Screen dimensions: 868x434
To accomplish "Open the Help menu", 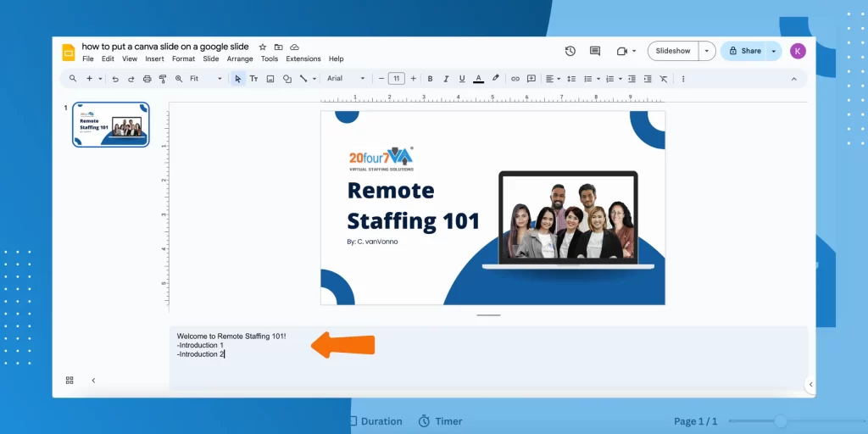I will (336, 58).
